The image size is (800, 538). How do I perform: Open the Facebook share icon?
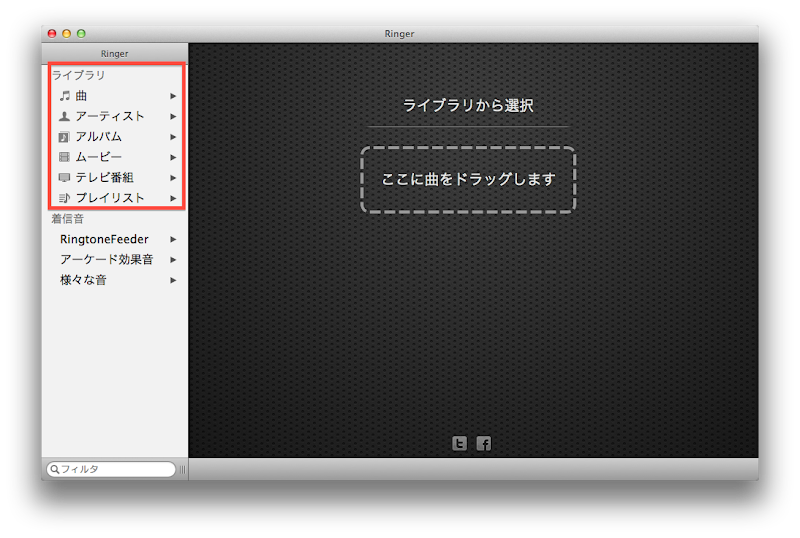point(484,443)
